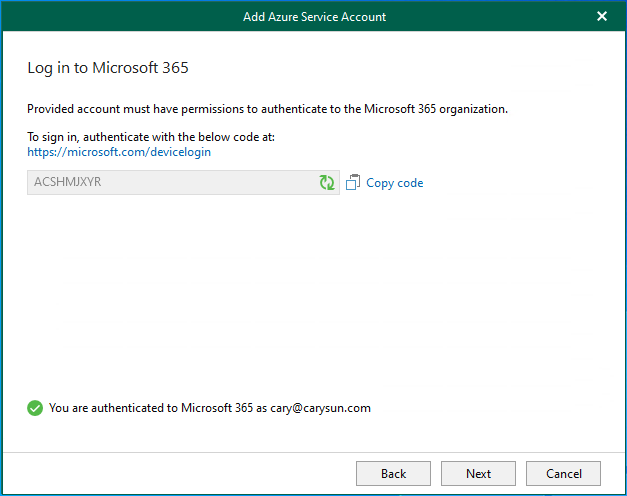
Task: Click the footer area left of Back button
Action: [180, 473]
